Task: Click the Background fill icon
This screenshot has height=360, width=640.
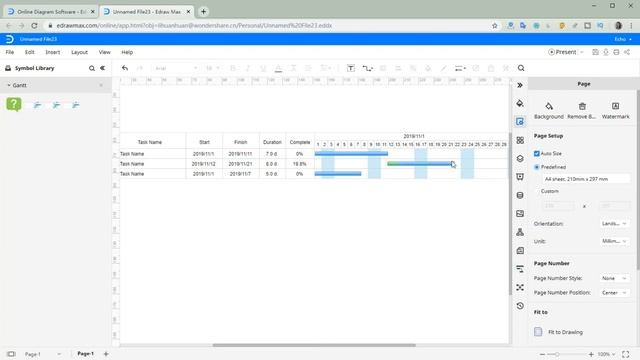Action: [x=549, y=106]
